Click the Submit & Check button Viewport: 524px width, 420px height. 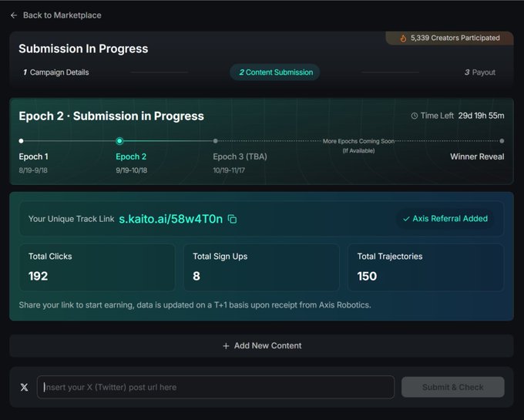point(453,388)
